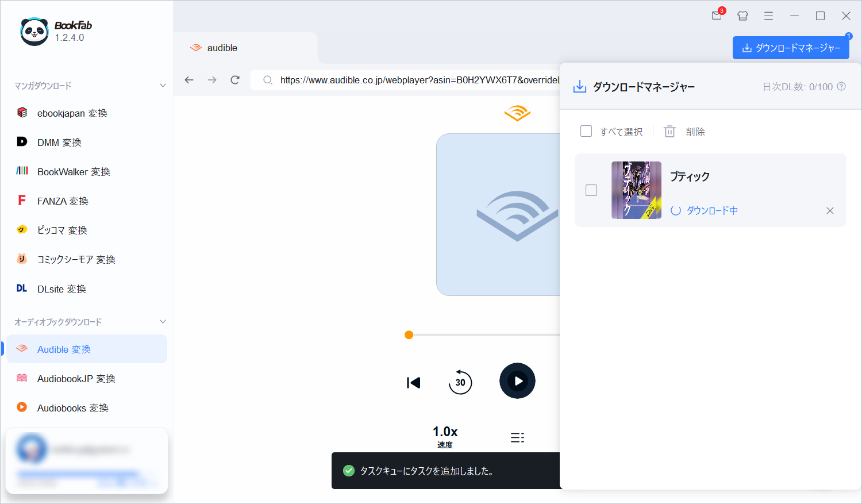Click the ブティック cover thumbnail
The image size is (862, 504).
[x=636, y=190]
